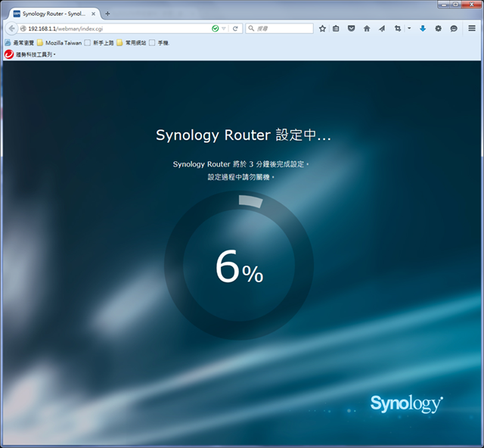Image resolution: width=484 pixels, height=448 pixels.
Task: Click the gear add-on icon in toolbar
Action: [x=439, y=29]
